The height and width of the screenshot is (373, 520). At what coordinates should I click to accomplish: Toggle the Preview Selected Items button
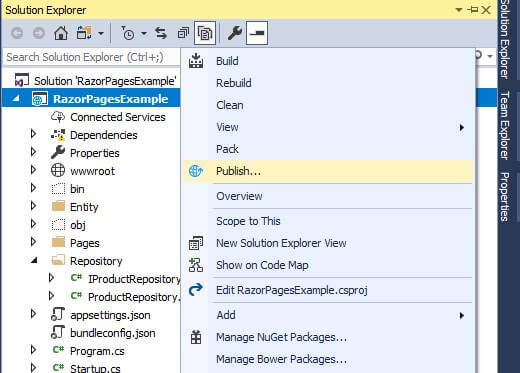257,33
